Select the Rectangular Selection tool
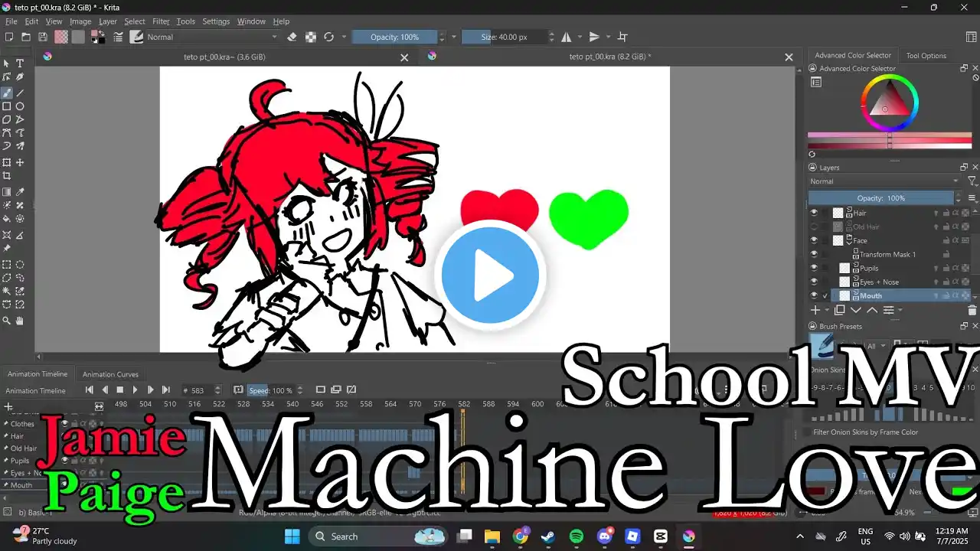Screen dimensions: 980x551 tap(7, 265)
